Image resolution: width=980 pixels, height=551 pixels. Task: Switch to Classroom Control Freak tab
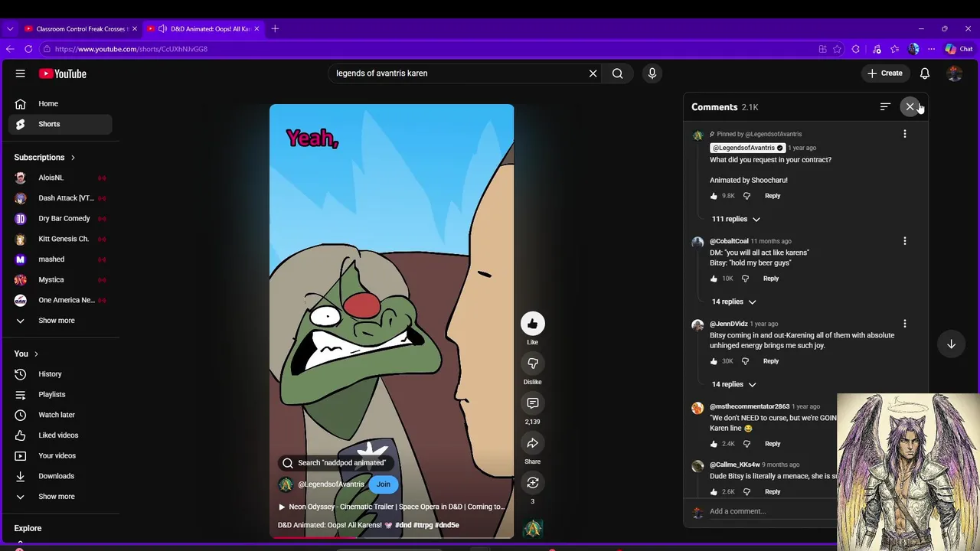[x=80, y=29]
